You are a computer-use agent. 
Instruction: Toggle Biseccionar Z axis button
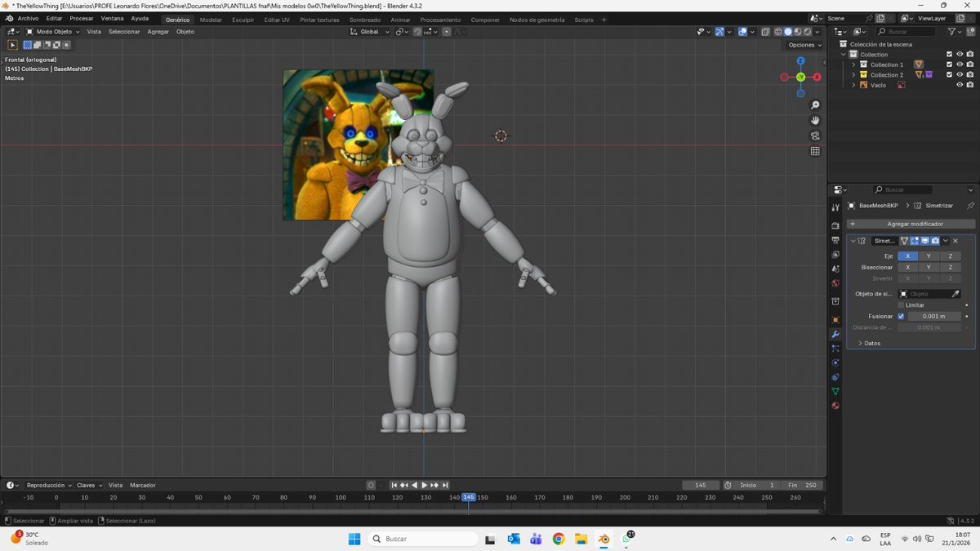pos(950,267)
